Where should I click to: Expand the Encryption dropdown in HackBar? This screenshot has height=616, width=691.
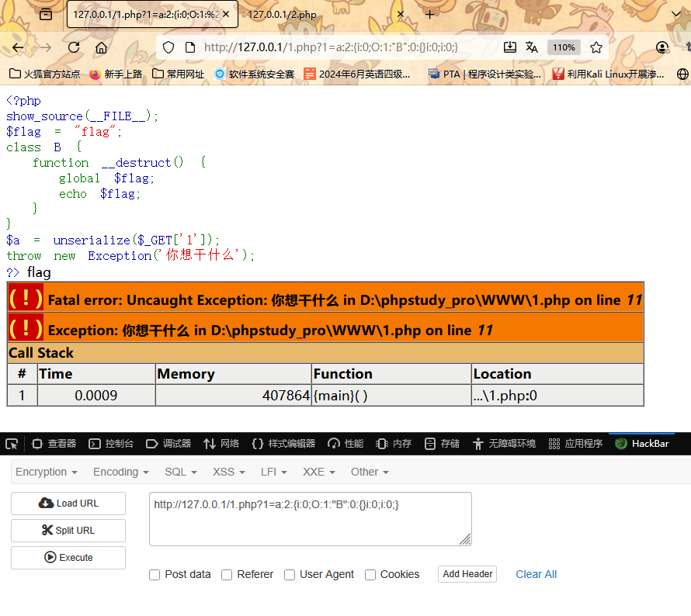47,472
